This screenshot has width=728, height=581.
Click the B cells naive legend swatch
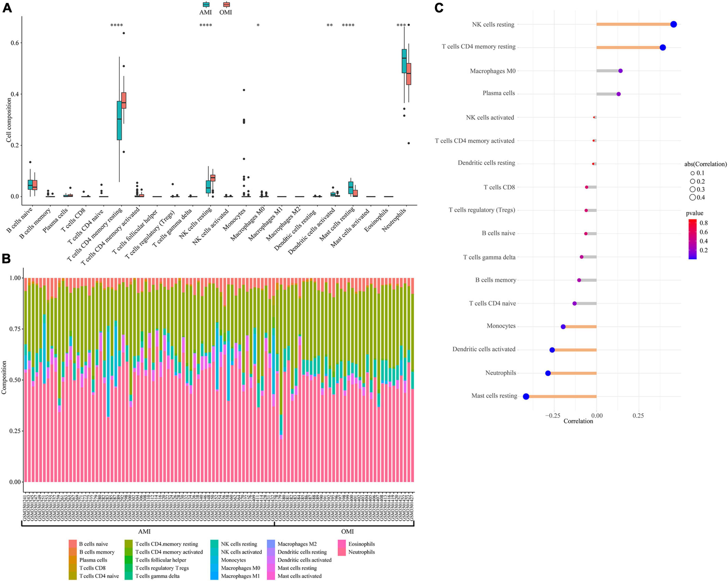73,544
